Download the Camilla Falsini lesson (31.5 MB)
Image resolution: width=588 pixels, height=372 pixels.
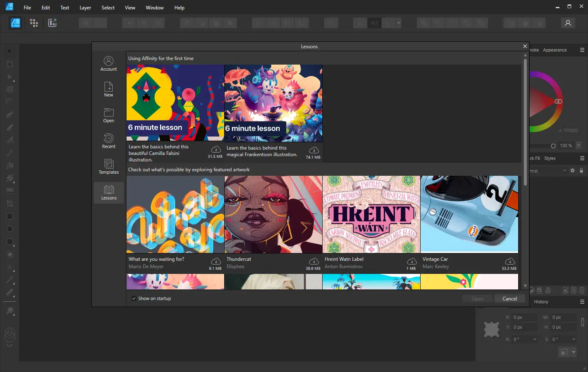tap(216, 149)
